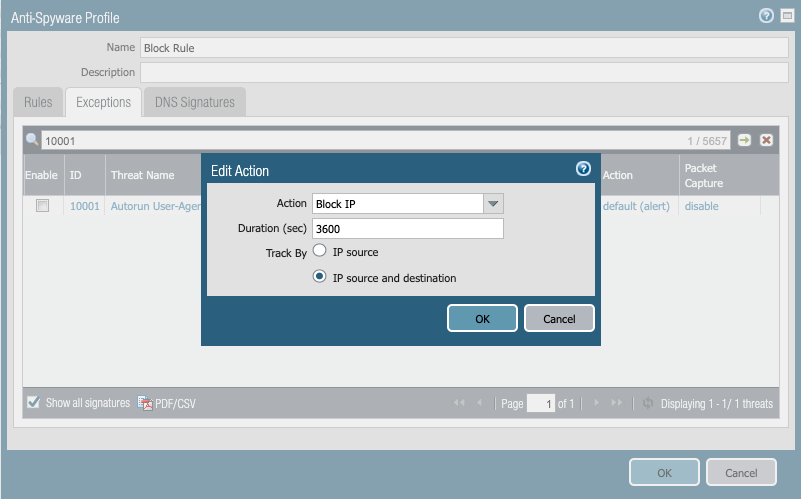Select IP source and destination option
This screenshot has width=801, height=499.
(x=319, y=276)
